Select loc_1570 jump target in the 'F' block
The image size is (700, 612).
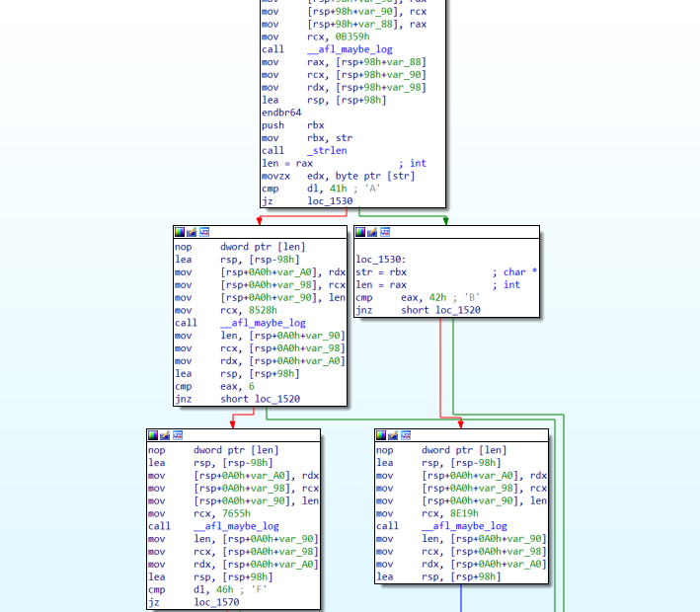pyautogui.click(x=216, y=602)
